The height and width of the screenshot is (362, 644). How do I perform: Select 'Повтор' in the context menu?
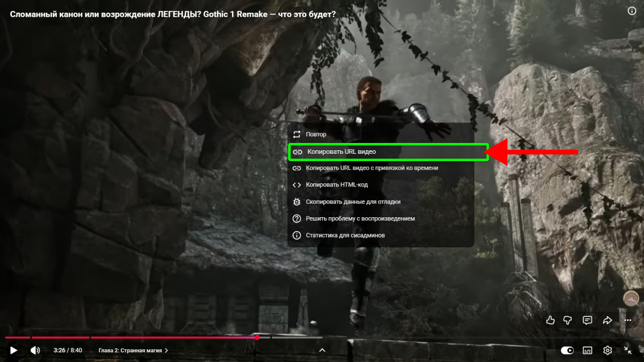click(381, 135)
